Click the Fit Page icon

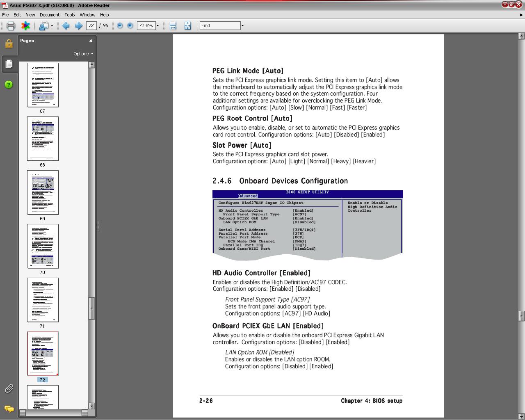(187, 25)
